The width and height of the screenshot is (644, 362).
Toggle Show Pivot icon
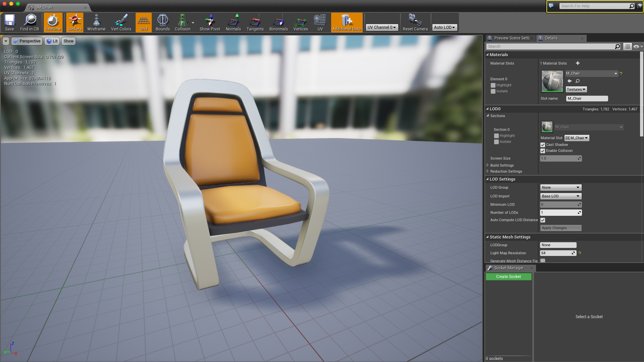210,22
